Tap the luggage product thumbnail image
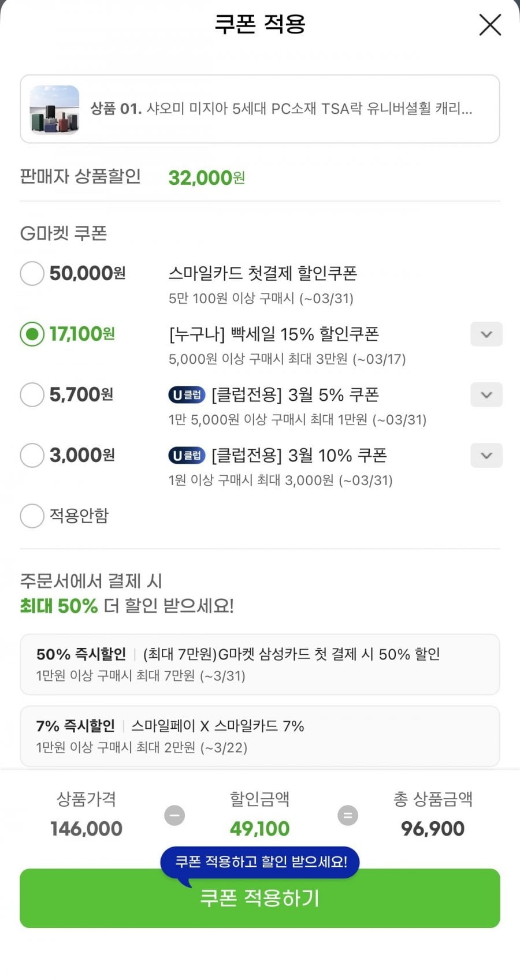 pyautogui.click(x=54, y=109)
